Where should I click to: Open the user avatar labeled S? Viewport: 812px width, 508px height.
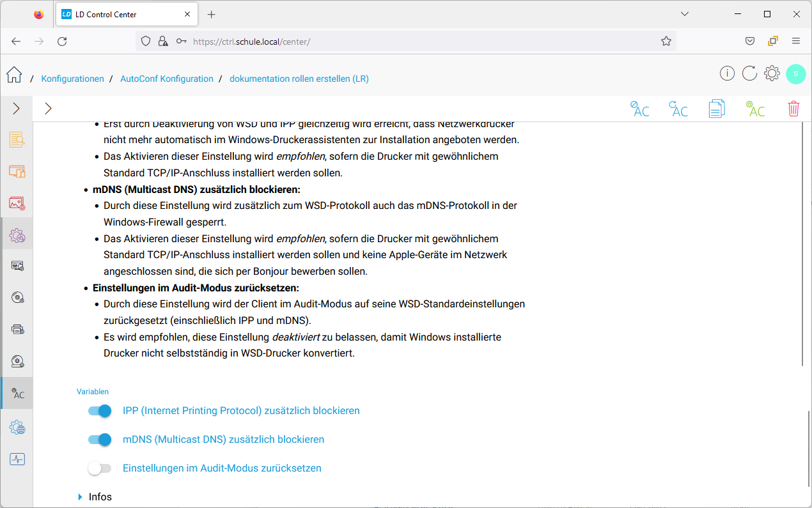795,73
